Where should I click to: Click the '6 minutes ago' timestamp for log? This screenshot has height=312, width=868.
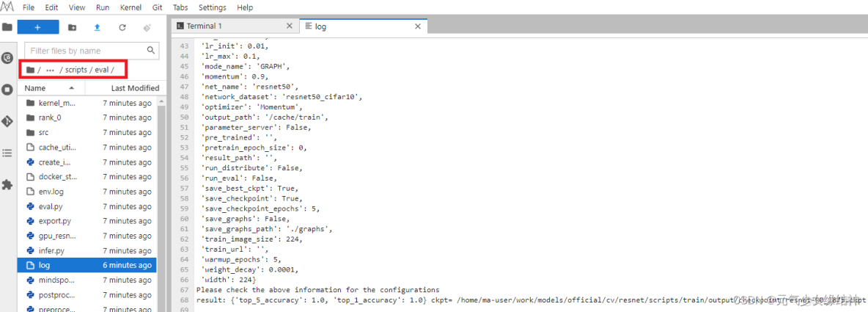pyautogui.click(x=128, y=266)
